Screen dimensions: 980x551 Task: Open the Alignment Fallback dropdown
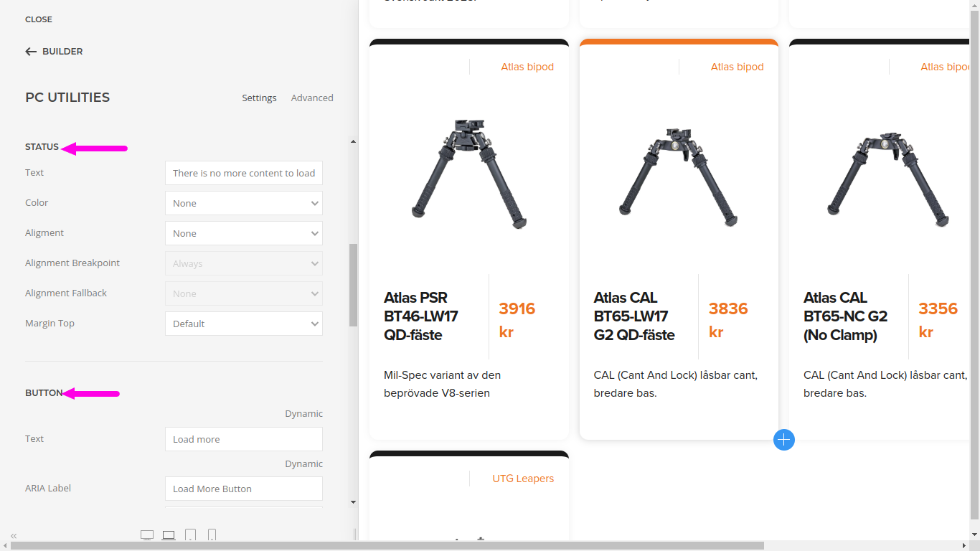244,293
